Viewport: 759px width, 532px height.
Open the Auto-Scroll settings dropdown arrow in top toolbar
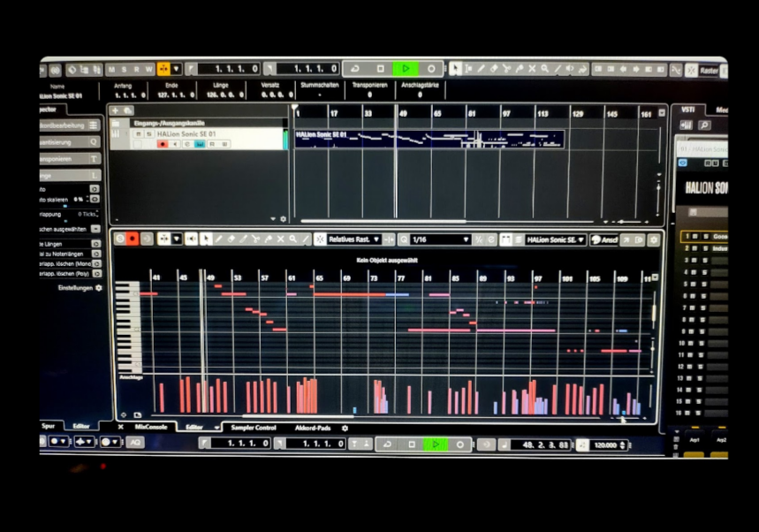pyautogui.click(x=176, y=69)
